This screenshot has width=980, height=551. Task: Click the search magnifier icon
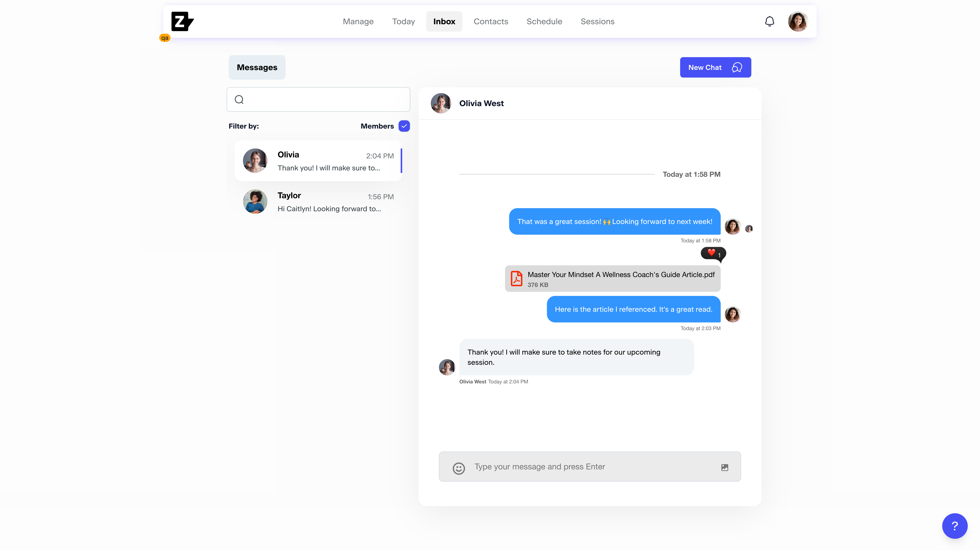point(239,100)
